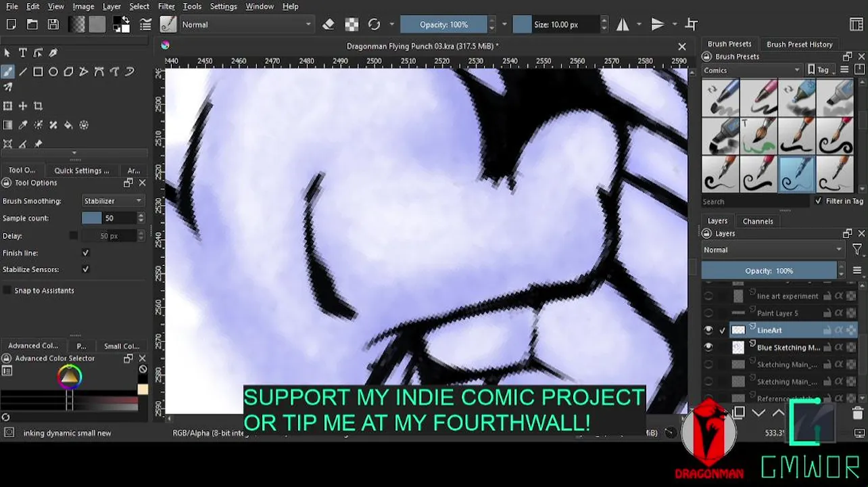Open the gradient fill chooser
The height and width of the screenshot is (487, 868).
(x=76, y=24)
